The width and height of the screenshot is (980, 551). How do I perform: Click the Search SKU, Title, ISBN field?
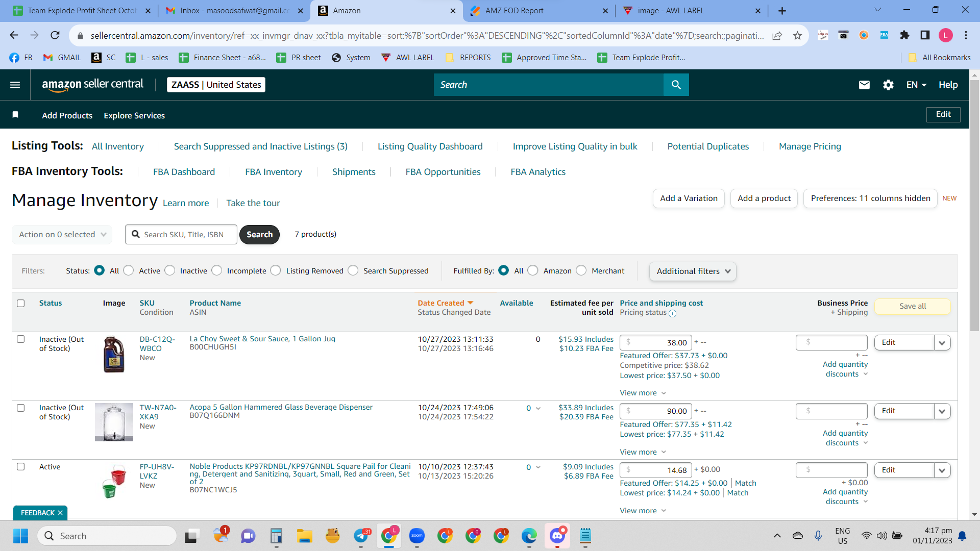(181, 235)
